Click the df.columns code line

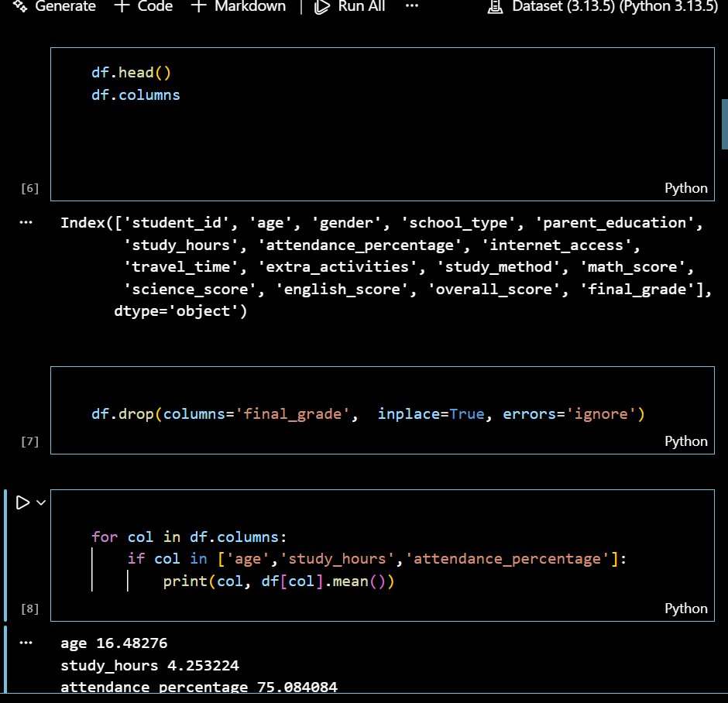(x=136, y=95)
